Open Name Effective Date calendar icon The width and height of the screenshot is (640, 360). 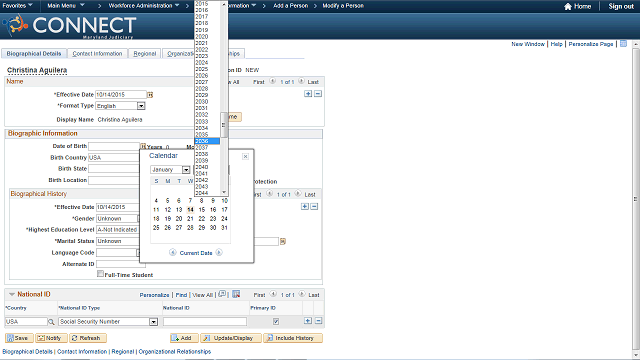(x=150, y=95)
